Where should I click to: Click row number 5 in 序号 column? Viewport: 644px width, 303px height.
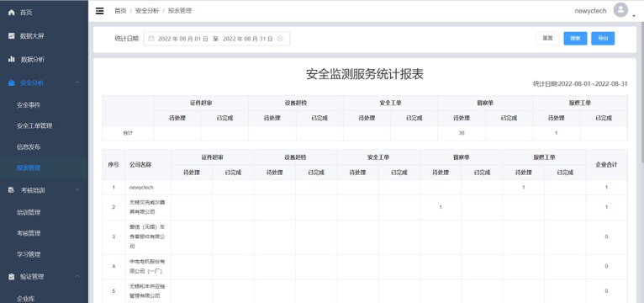click(x=113, y=291)
